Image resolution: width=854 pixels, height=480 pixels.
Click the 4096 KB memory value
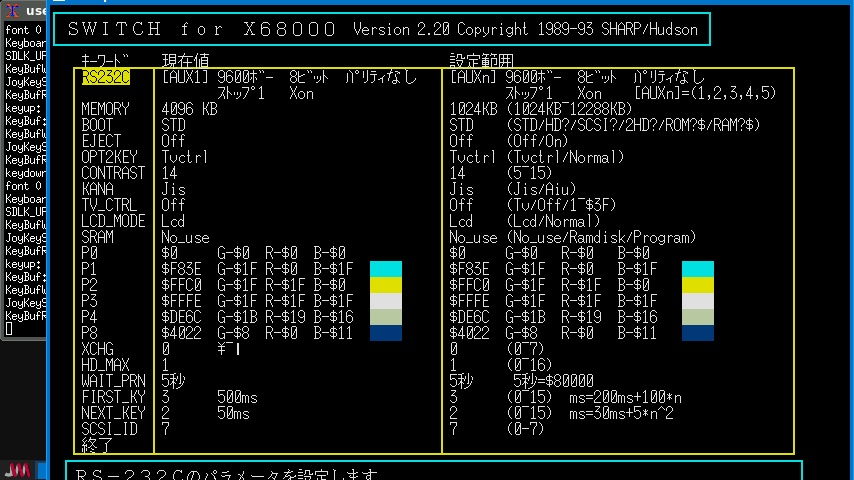coord(189,109)
